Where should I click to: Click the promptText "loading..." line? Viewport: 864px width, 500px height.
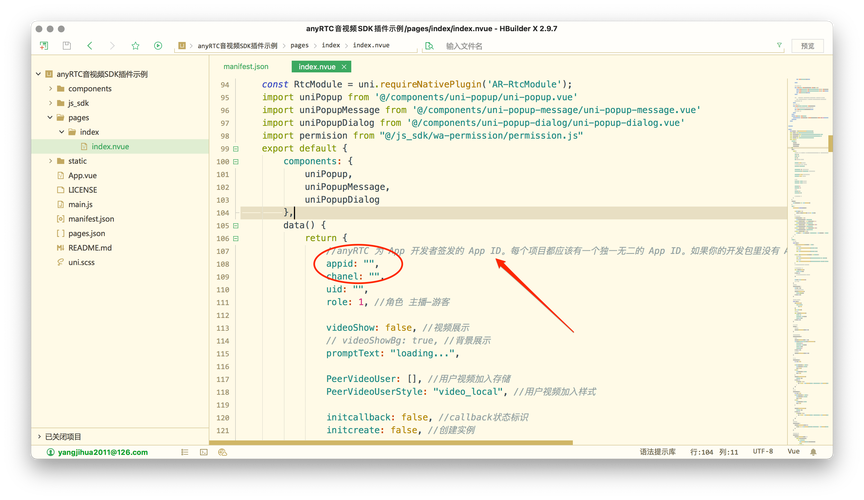(392, 353)
